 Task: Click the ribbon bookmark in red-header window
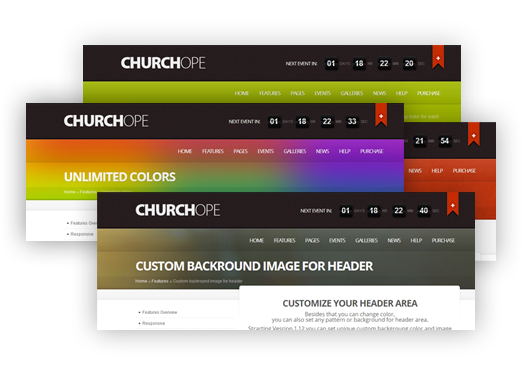[474, 134]
